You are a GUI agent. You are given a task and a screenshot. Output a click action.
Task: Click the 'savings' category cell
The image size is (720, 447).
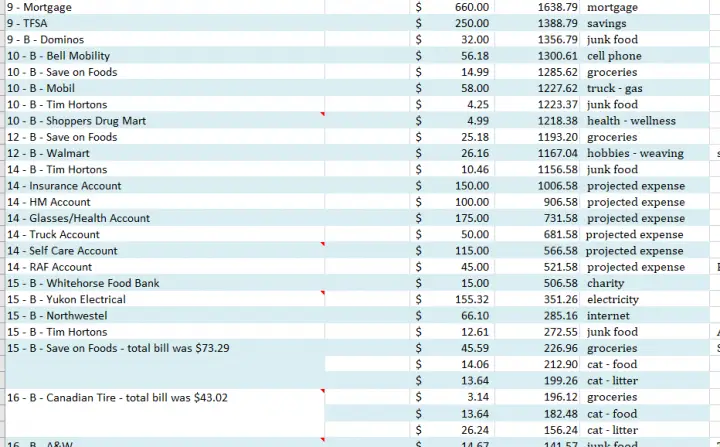point(645,23)
